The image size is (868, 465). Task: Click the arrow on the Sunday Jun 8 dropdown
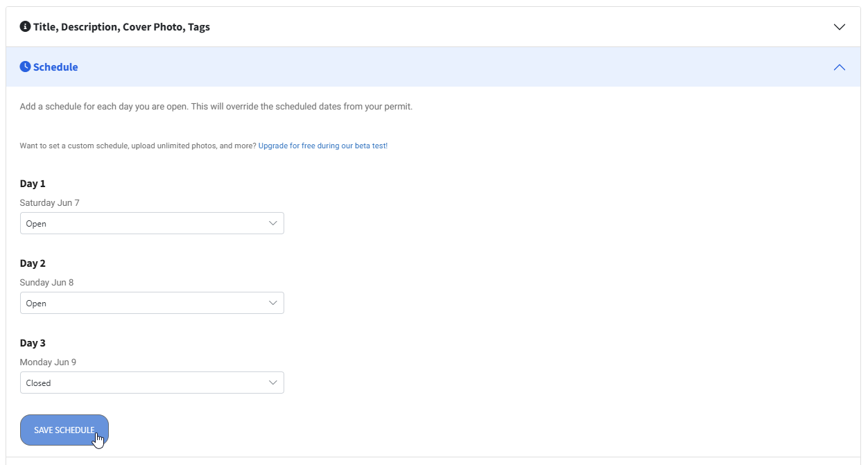(273, 303)
